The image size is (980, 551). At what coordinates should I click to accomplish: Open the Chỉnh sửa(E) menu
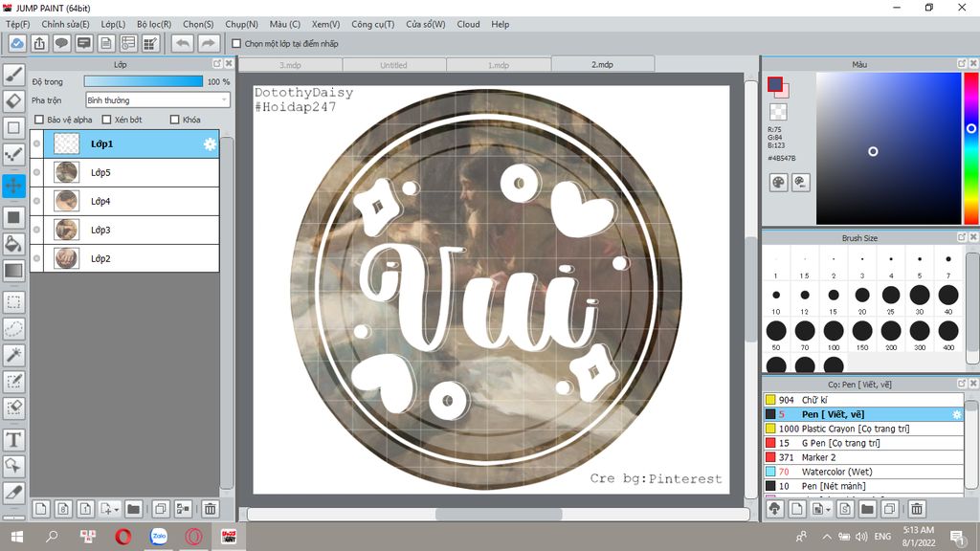click(65, 24)
